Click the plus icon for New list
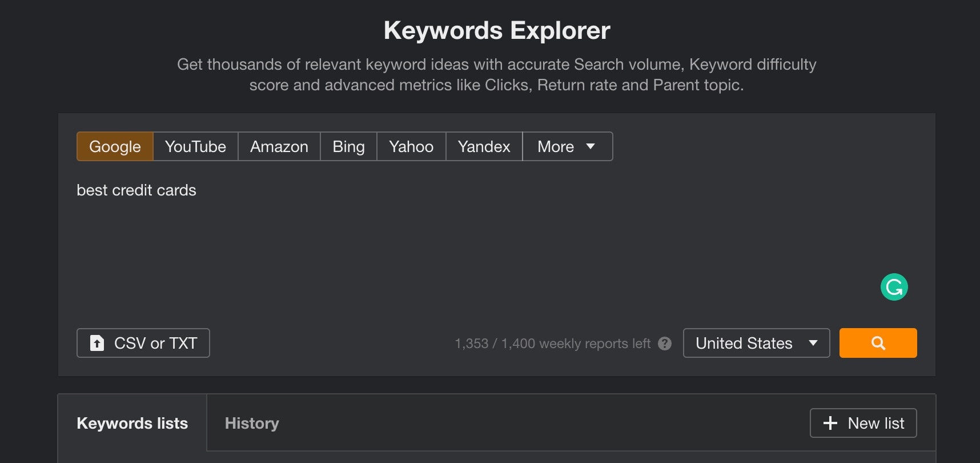Screen dimensions: 980x463 pos(830,423)
